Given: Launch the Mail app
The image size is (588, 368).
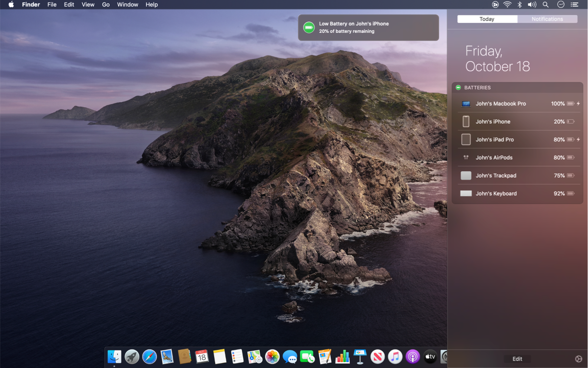Looking at the screenshot, I should (x=167, y=357).
